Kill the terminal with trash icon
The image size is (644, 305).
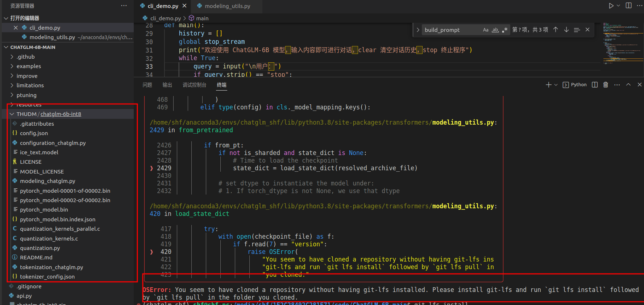[606, 84]
